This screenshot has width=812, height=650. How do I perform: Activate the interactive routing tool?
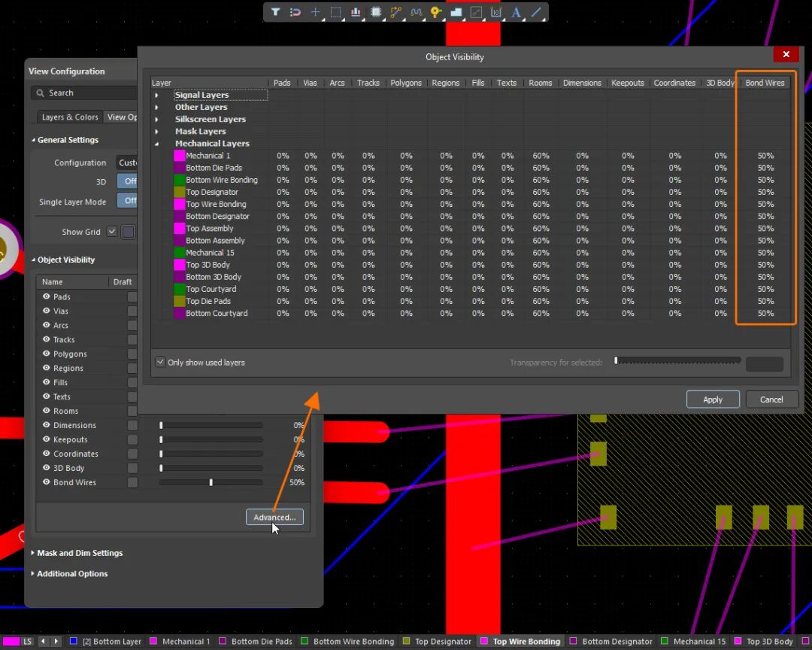coord(396,12)
